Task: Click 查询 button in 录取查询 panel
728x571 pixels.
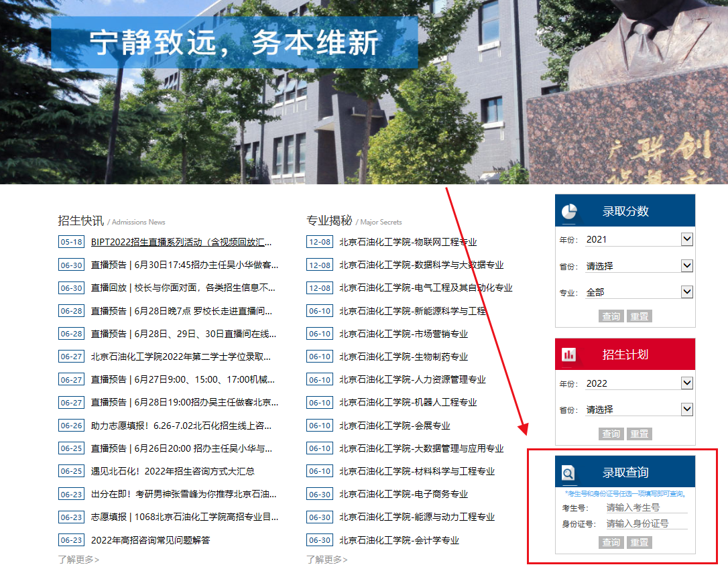Action: [x=611, y=542]
